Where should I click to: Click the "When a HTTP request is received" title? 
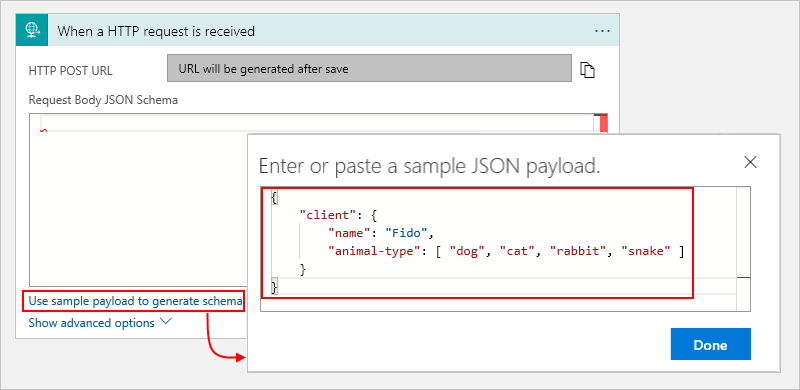point(156,31)
